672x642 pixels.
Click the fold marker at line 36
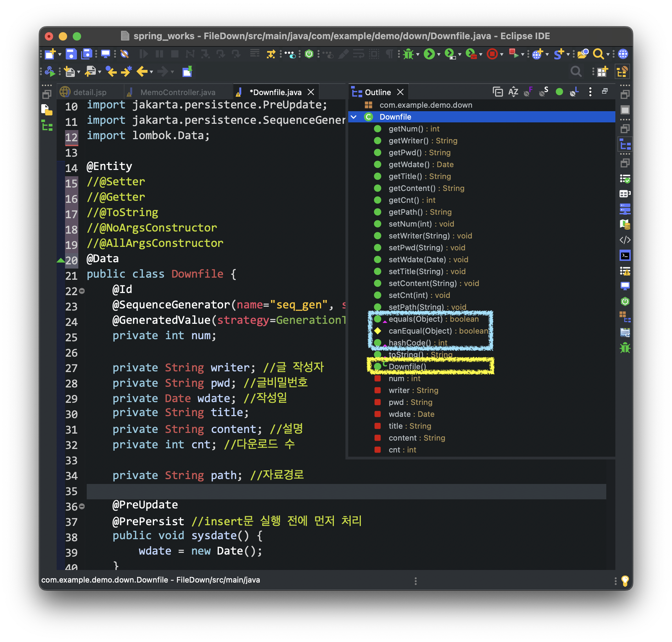(82, 506)
